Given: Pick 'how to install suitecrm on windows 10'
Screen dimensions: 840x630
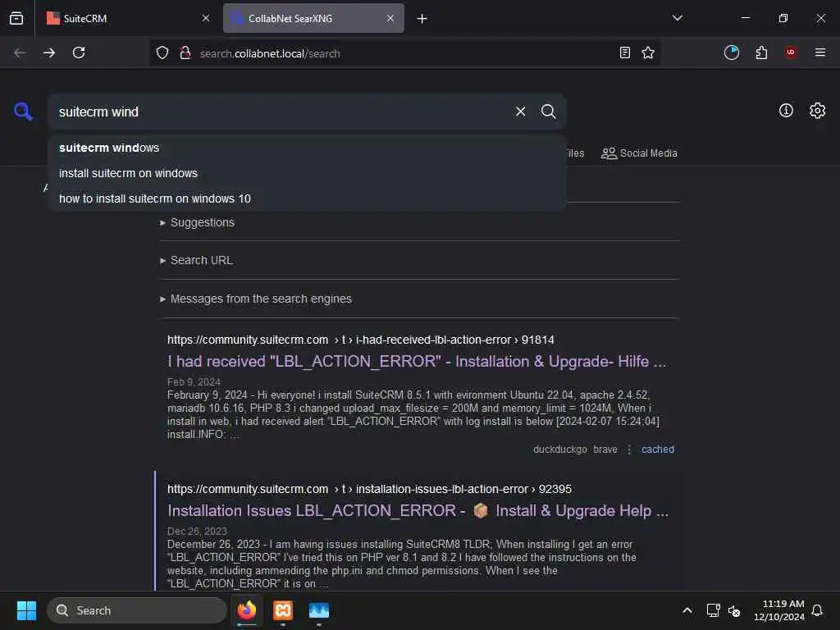Looking at the screenshot, I should pos(307,199).
